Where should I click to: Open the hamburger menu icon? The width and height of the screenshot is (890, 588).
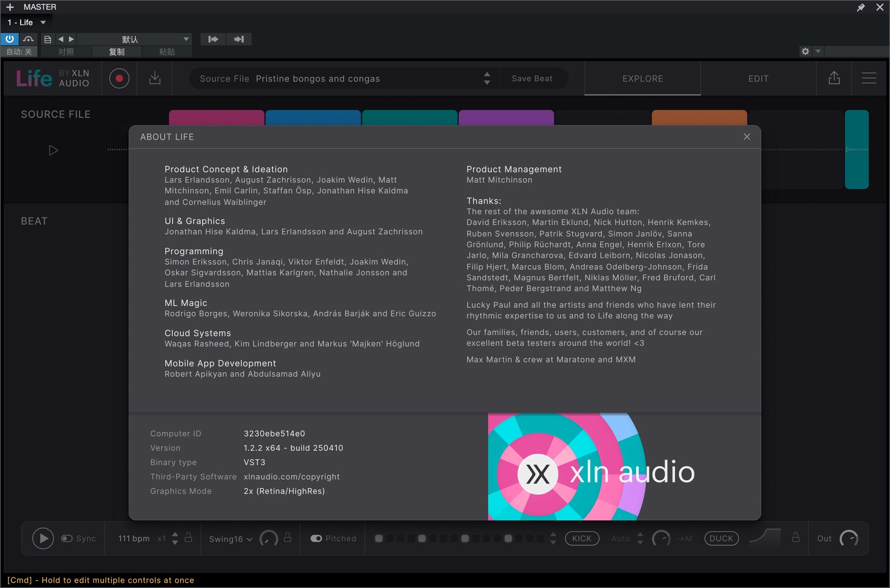(869, 78)
